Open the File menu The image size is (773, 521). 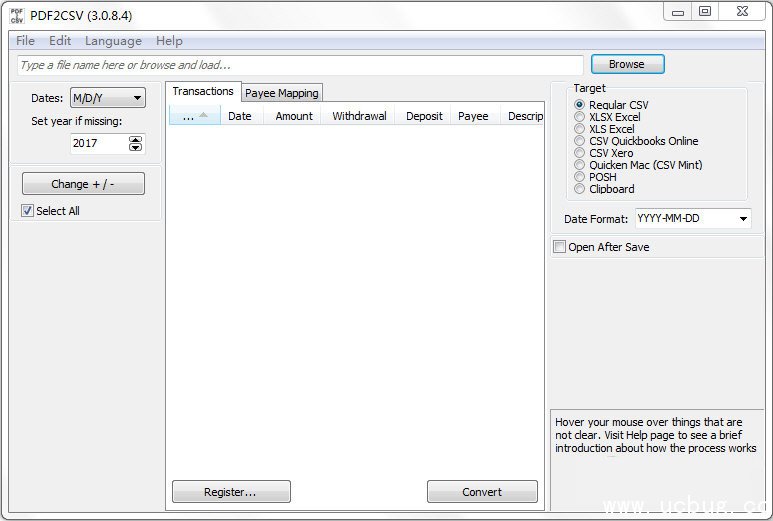pyautogui.click(x=25, y=41)
